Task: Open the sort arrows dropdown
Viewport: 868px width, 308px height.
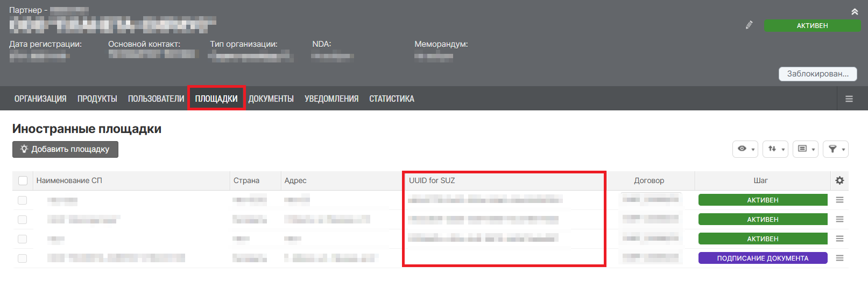Action: click(775, 149)
